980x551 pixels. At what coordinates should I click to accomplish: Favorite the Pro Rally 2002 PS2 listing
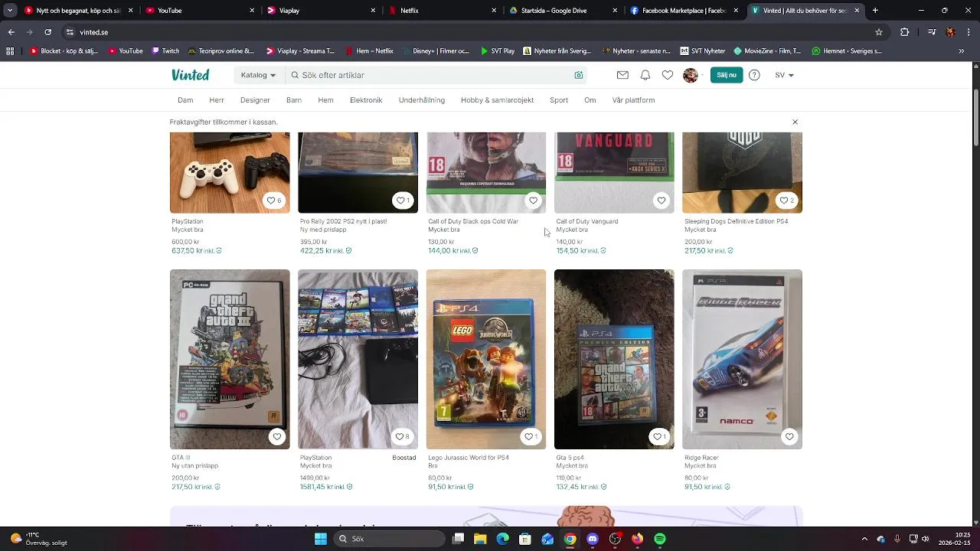coord(402,201)
